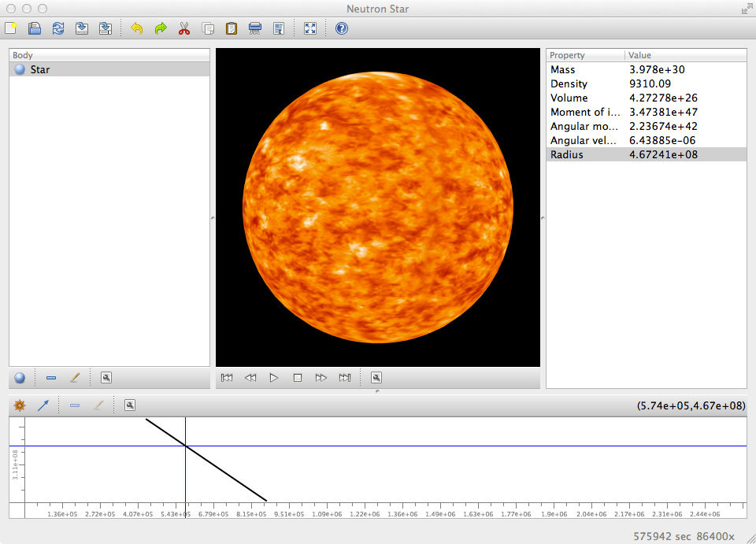Click the value 6.43885e-06
Screen dimensions: 756x544
(x=662, y=140)
